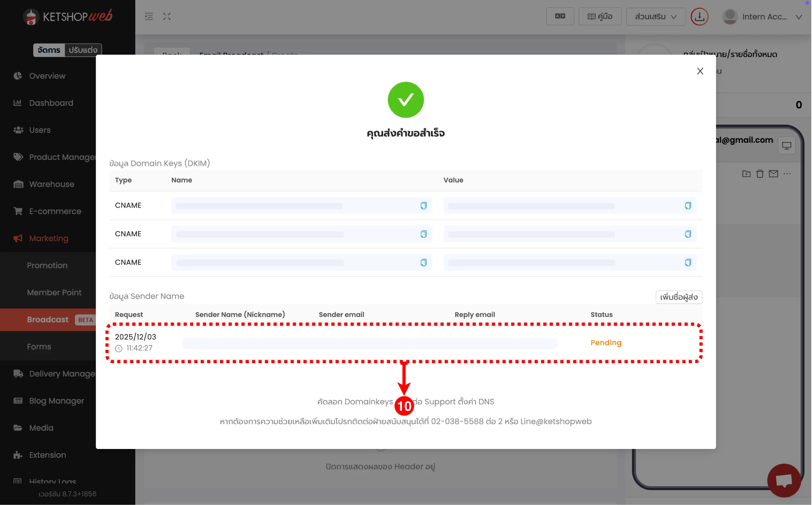The image size is (812, 505).
Task: Click the red download icon in header
Action: pos(699,17)
